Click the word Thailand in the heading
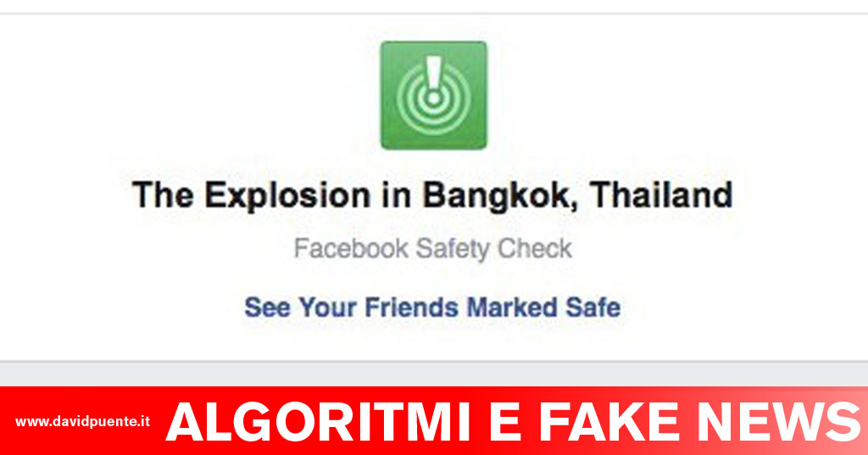Screen dimensions: 868x455 point(661,194)
